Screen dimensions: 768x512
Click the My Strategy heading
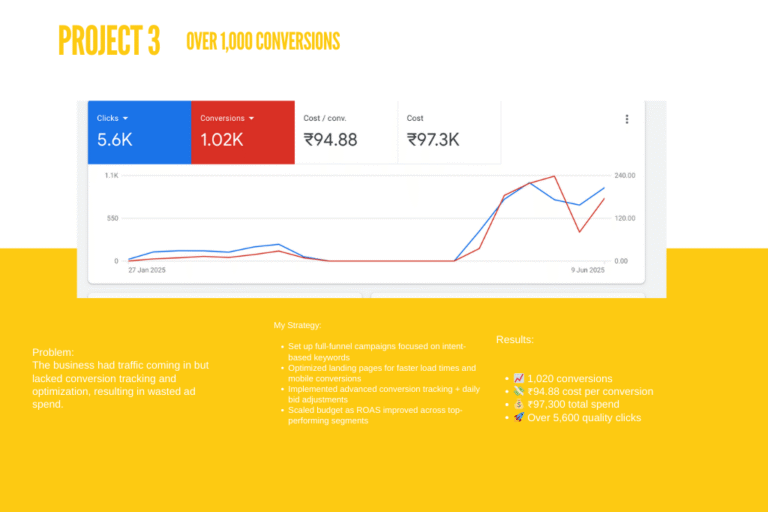pyautogui.click(x=298, y=326)
